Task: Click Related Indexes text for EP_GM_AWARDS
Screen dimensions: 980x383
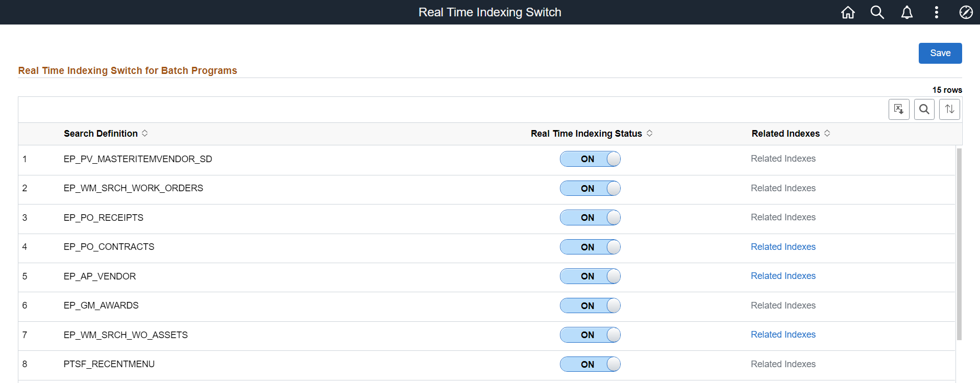Action: pos(783,305)
